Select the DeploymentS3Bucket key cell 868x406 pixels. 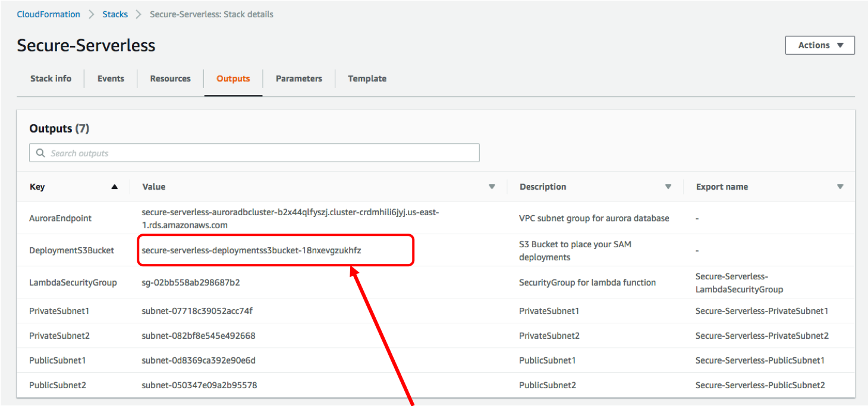[71, 250]
